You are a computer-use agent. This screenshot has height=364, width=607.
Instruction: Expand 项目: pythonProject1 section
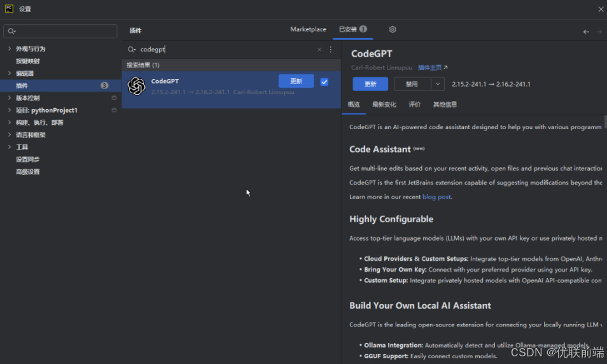click(x=10, y=110)
